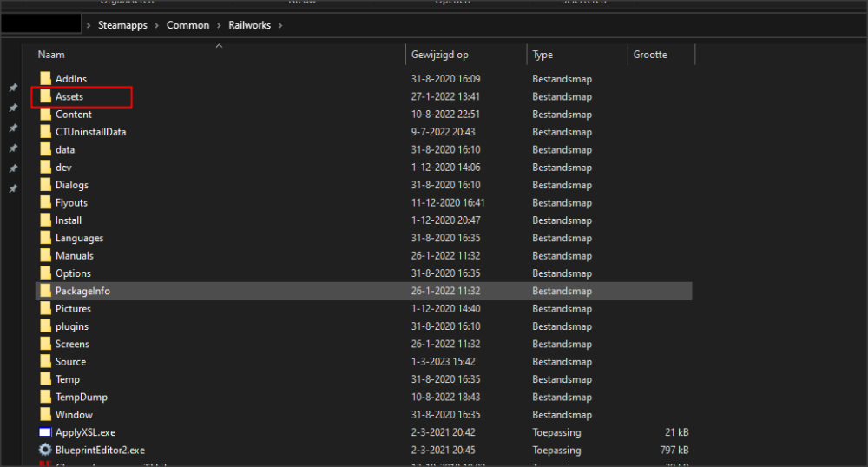This screenshot has width=868, height=467.
Task: Select the plugins folder icon
Action: (45, 326)
